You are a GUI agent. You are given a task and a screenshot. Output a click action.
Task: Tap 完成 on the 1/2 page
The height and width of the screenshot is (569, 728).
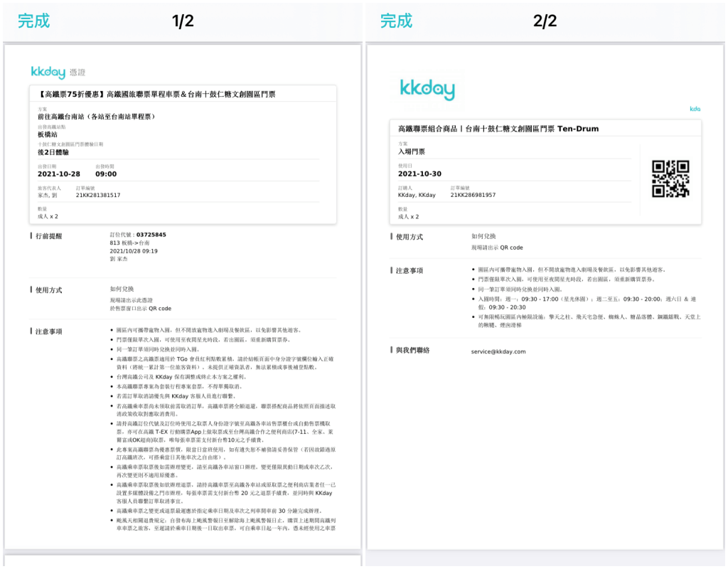[33, 21]
